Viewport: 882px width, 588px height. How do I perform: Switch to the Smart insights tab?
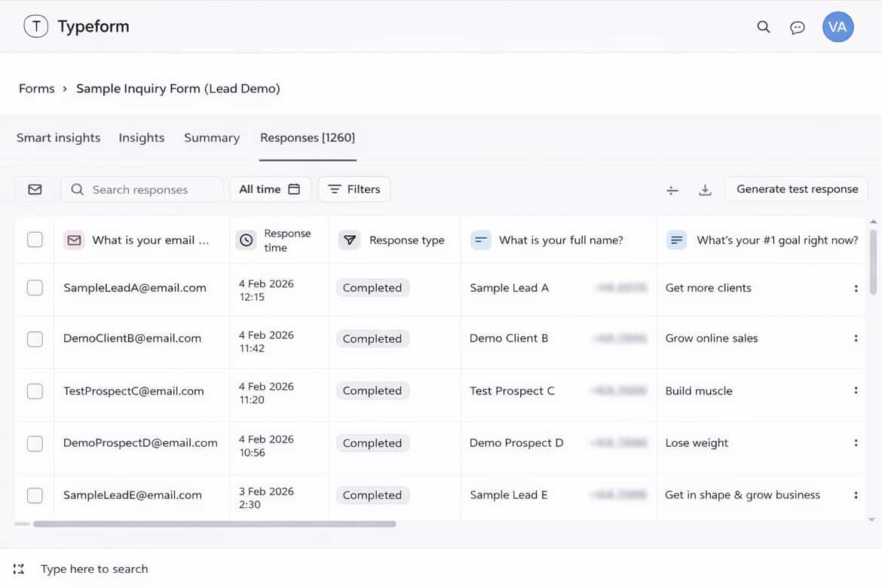tap(58, 138)
